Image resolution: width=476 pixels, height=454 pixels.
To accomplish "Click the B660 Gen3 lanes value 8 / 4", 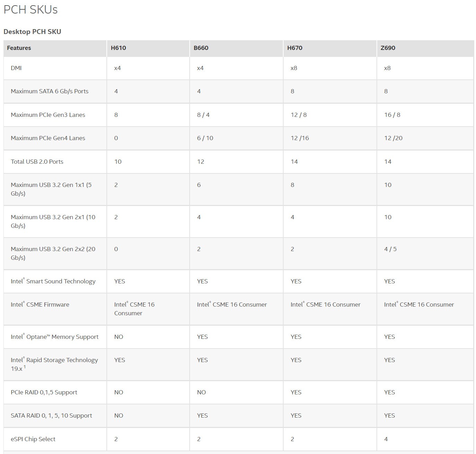I will [203, 115].
